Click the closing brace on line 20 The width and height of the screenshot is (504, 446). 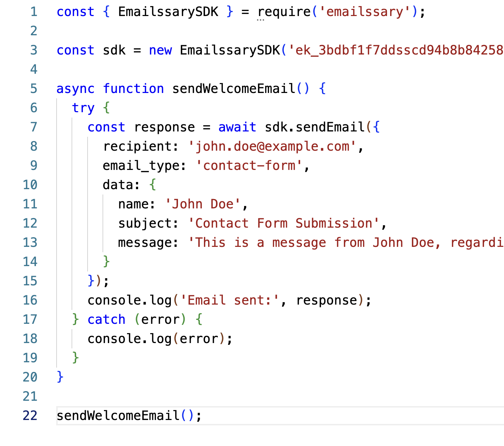coord(60,377)
